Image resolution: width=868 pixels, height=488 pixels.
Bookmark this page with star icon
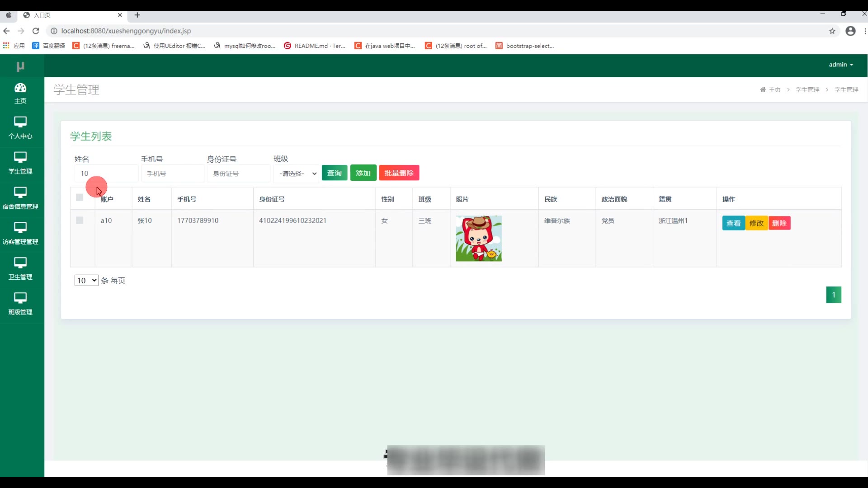(x=832, y=31)
